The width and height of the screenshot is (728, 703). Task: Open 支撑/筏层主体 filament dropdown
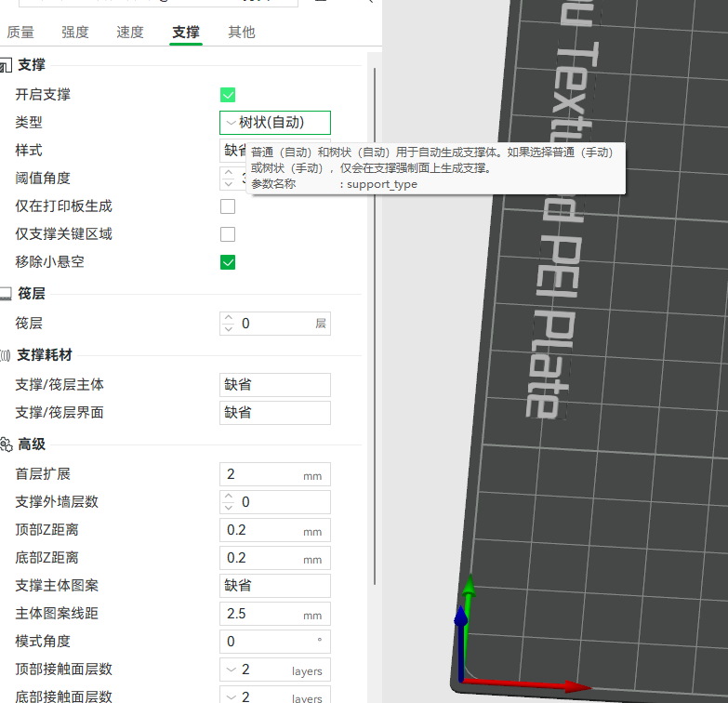(275, 384)
